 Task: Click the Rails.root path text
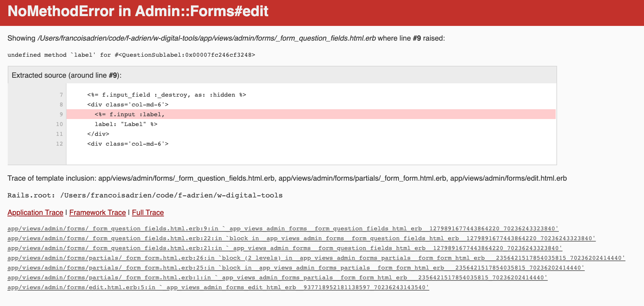coord(145,195)
